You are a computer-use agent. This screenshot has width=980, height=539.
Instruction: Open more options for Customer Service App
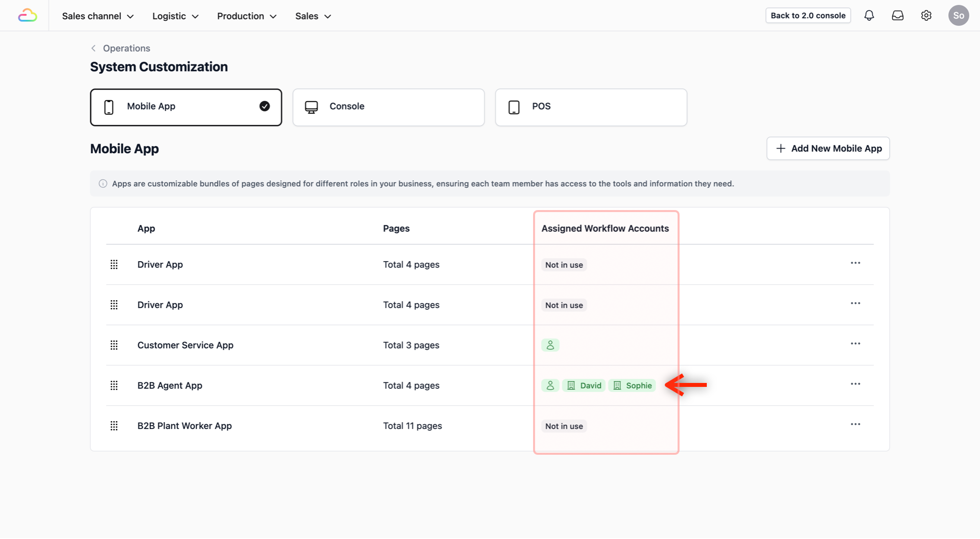coord(855,344)
